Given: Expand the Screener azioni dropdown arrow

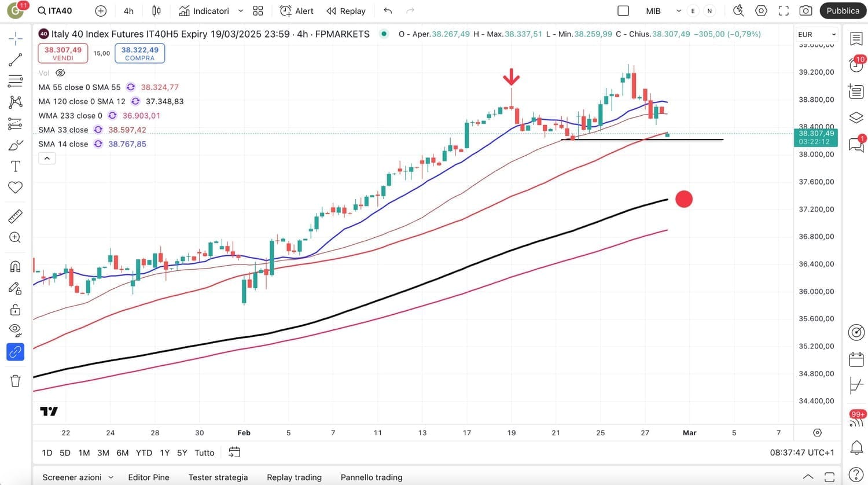Looking at the screenshot, I should pos(111,477).
